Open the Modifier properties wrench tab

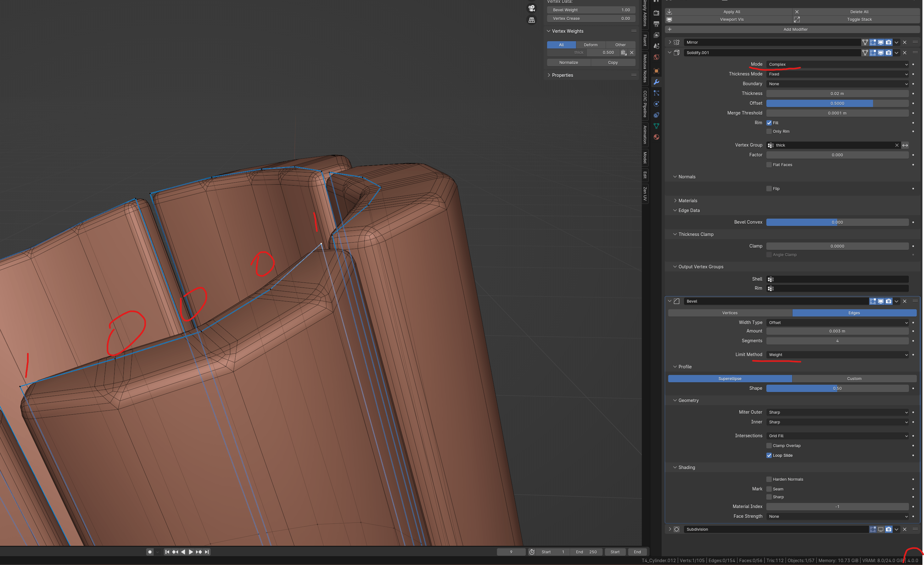[656, 82]
